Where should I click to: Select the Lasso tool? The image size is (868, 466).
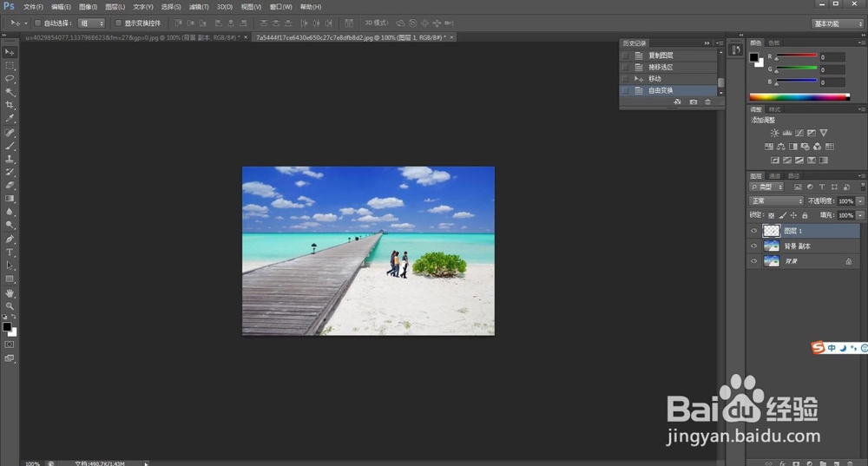click(x=10, y=79)
